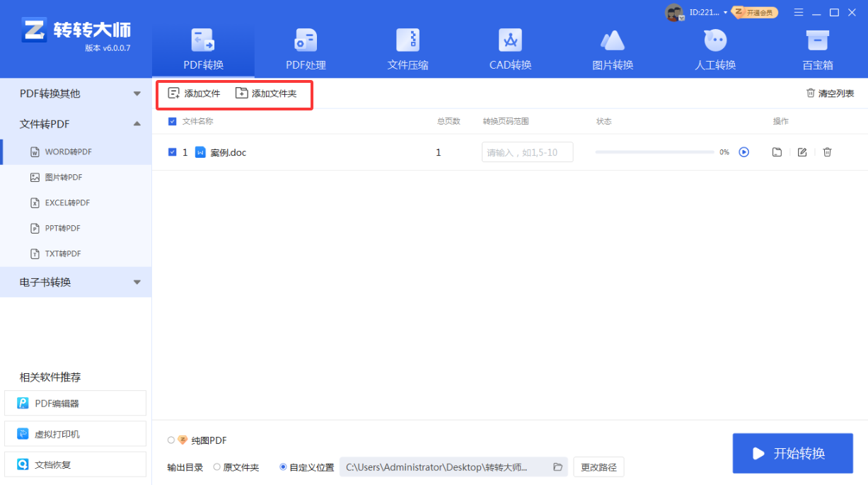The height and width of the screenshot is (485, 868).
Task: Click 添加文件夹 button
Action: 266,93
